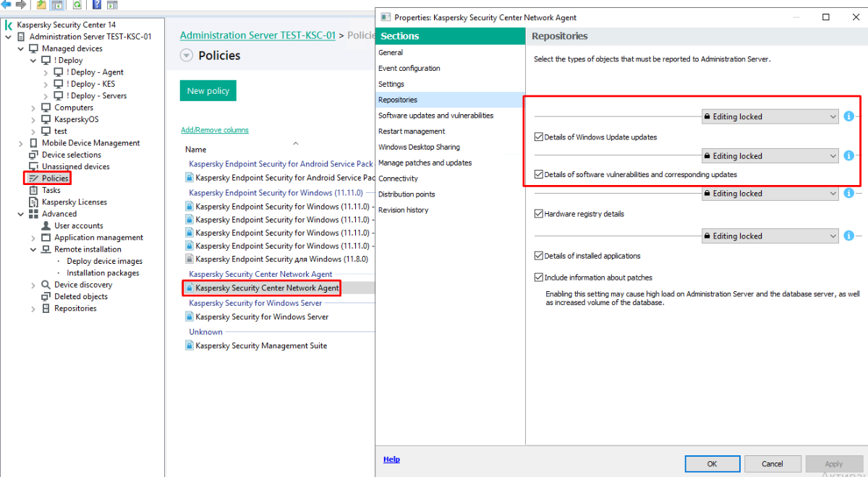
Task: Click the New policy button
Action: [208, 91]
